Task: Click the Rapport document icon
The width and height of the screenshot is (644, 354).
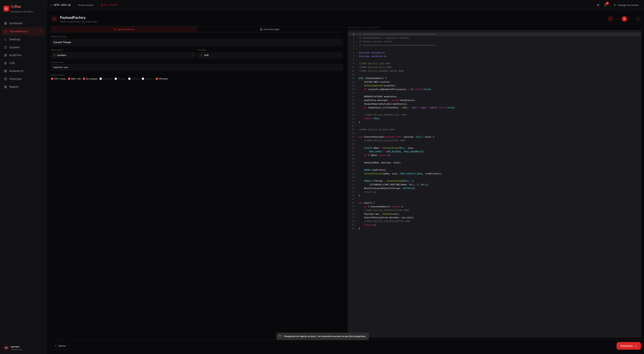Action: coord(6,87)
